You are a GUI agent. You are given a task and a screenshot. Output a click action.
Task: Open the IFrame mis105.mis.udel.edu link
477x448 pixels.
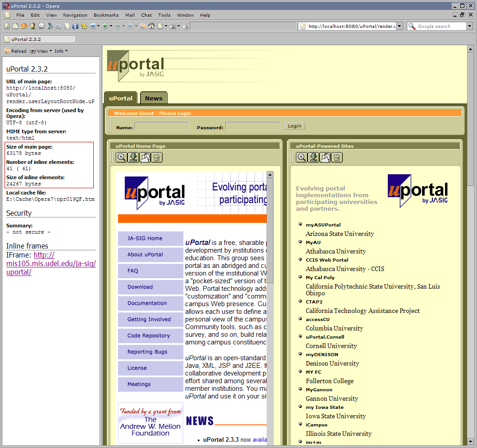tap(51, 263)
